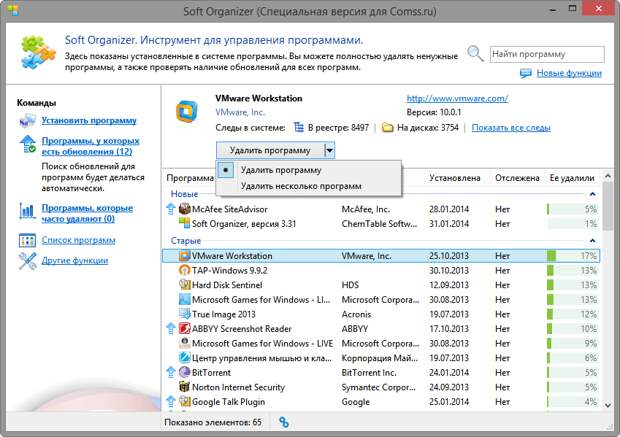Open the Установить программу link
The image size is (620, 437).
coord(89,120)
